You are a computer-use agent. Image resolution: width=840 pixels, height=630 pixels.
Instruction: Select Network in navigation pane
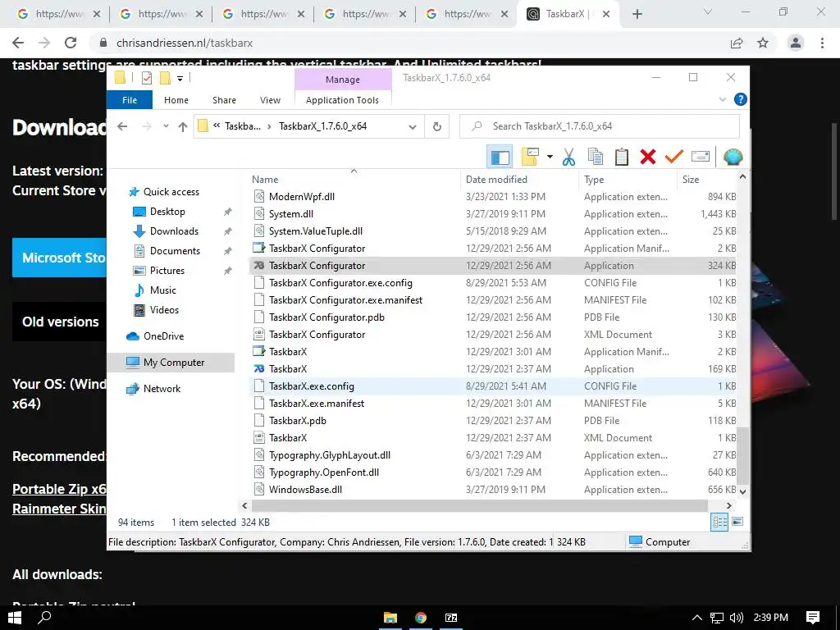162,388
